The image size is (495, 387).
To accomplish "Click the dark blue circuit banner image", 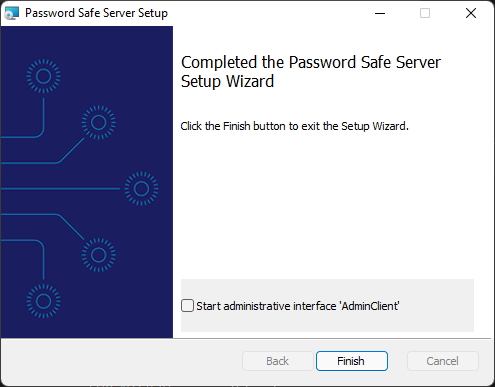I will [87, 182].
